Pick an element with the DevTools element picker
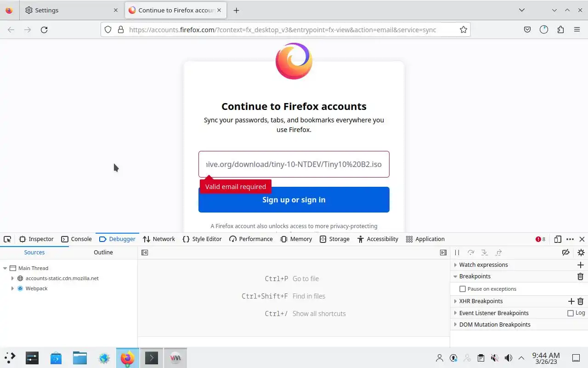 pos(7,239)
